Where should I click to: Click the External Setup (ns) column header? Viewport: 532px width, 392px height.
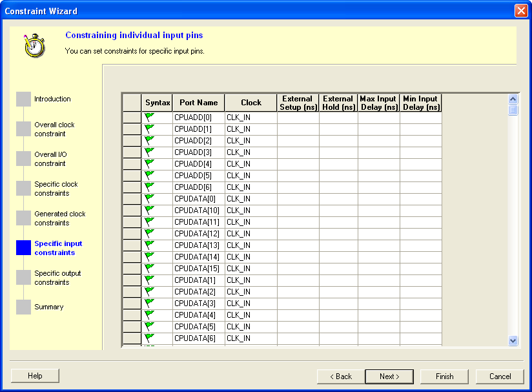(x=298, y=103)
